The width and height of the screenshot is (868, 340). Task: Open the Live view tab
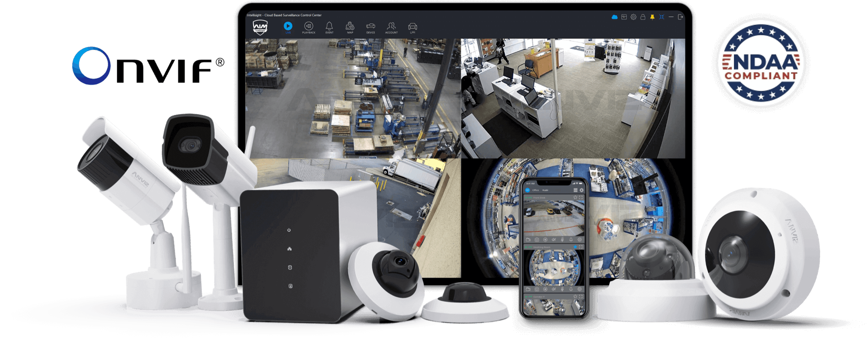pos(288,27)
